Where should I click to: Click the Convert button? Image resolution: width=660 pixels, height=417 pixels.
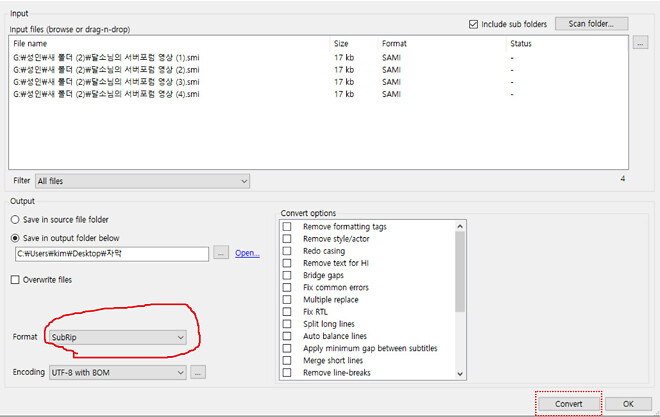(x=569, y=404)
